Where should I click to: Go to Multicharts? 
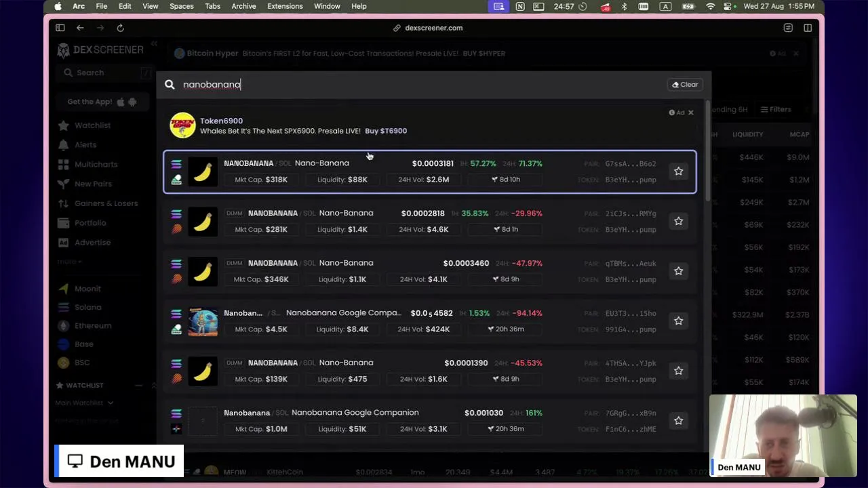click(x=96, y=165)
